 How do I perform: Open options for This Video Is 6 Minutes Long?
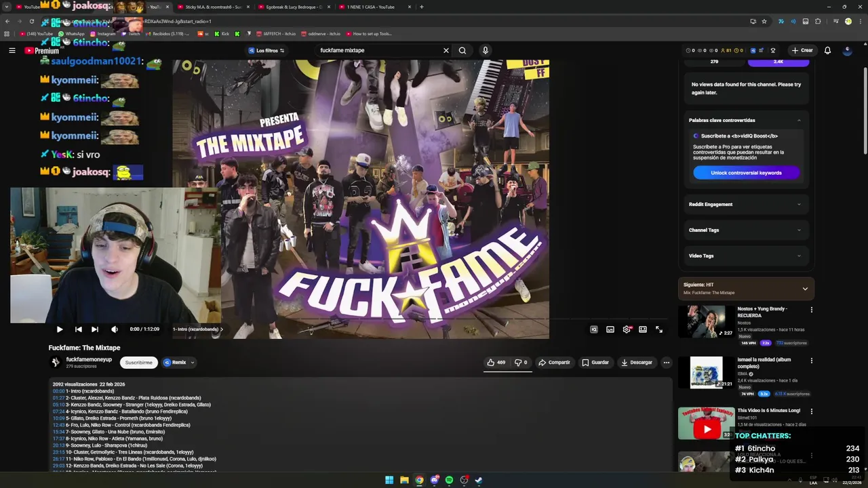point(811,411)
